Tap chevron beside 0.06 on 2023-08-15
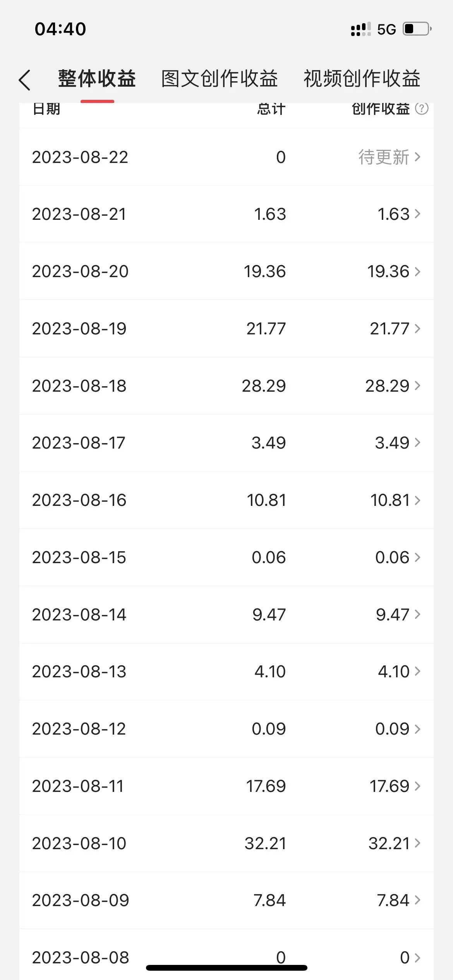The width and height of the screenshot is (453, 980). pos(417,557)
